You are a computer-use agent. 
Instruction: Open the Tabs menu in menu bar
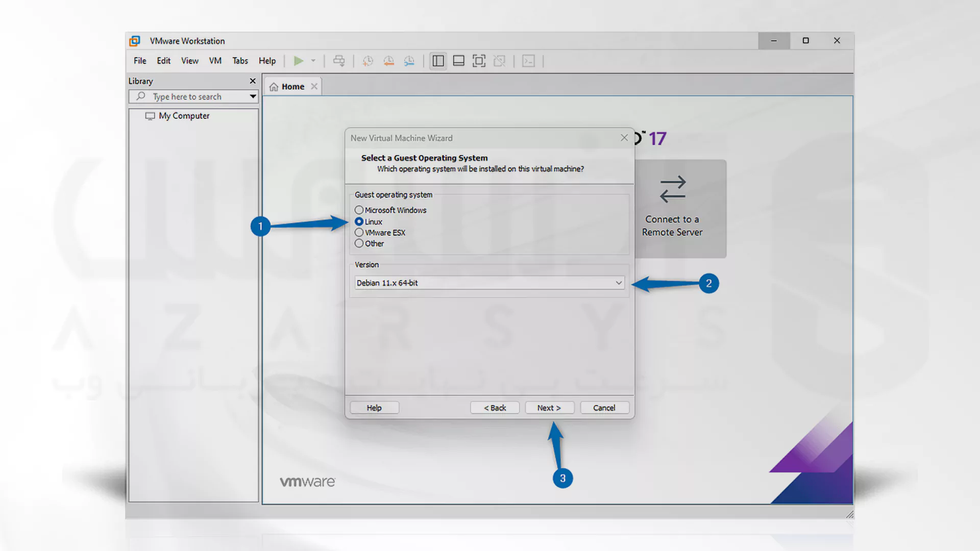point(239,61)
